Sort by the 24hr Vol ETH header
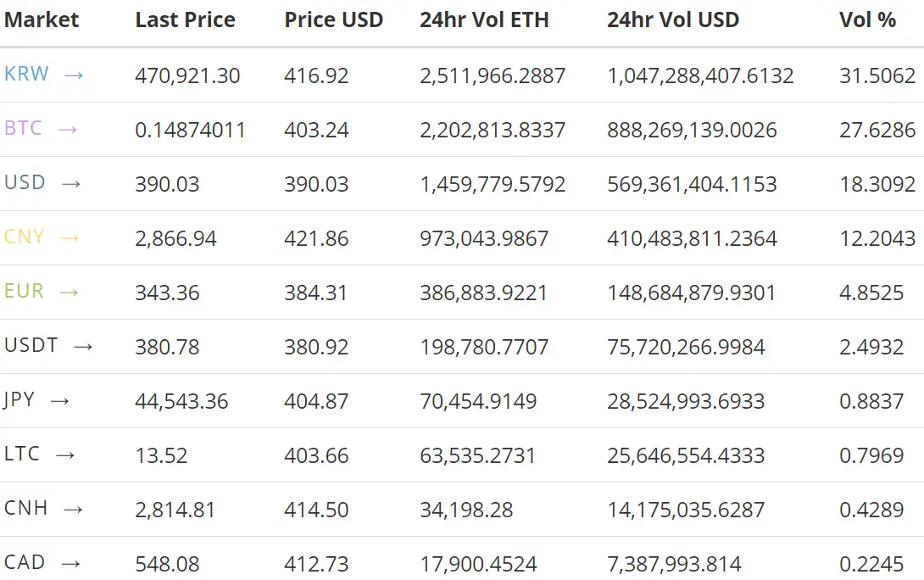Image resolution: width=924 pixels, height=580 pixels. (x=484, y=20)
